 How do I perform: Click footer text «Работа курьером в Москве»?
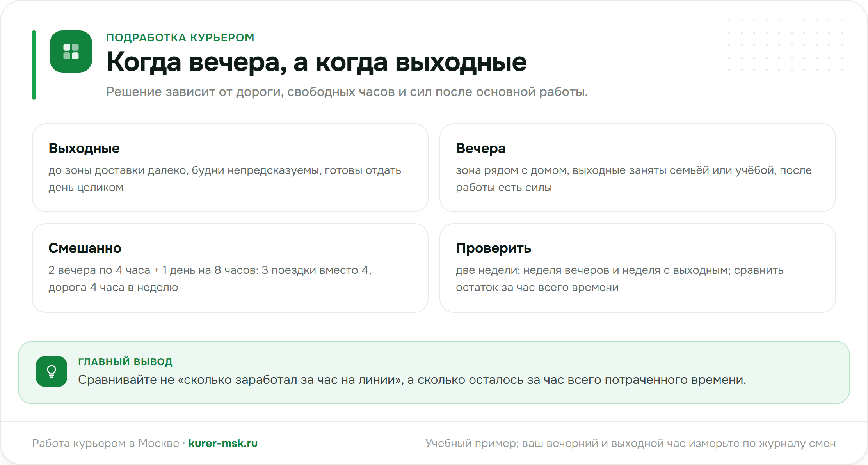tap(105, 443)
